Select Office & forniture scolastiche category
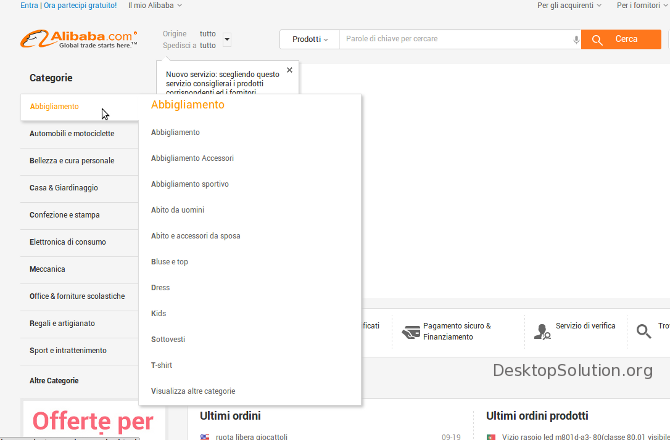 pyautogui.click(x=79, y=296)
